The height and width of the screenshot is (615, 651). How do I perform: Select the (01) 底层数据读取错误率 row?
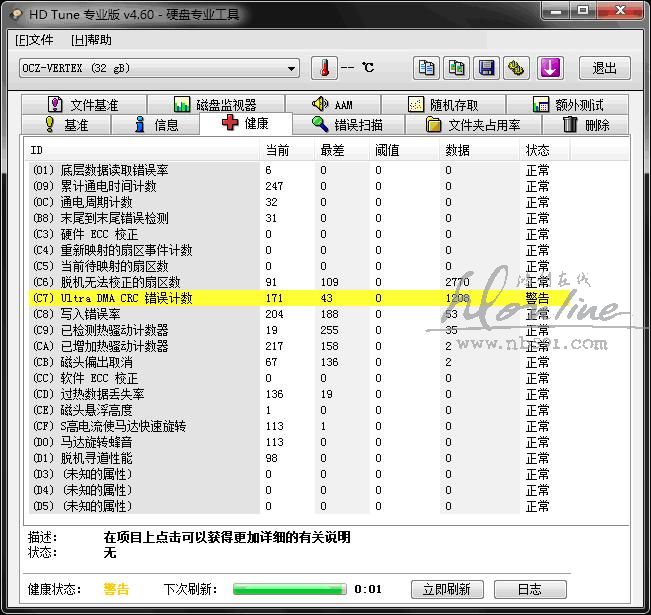tap(299, 170)
